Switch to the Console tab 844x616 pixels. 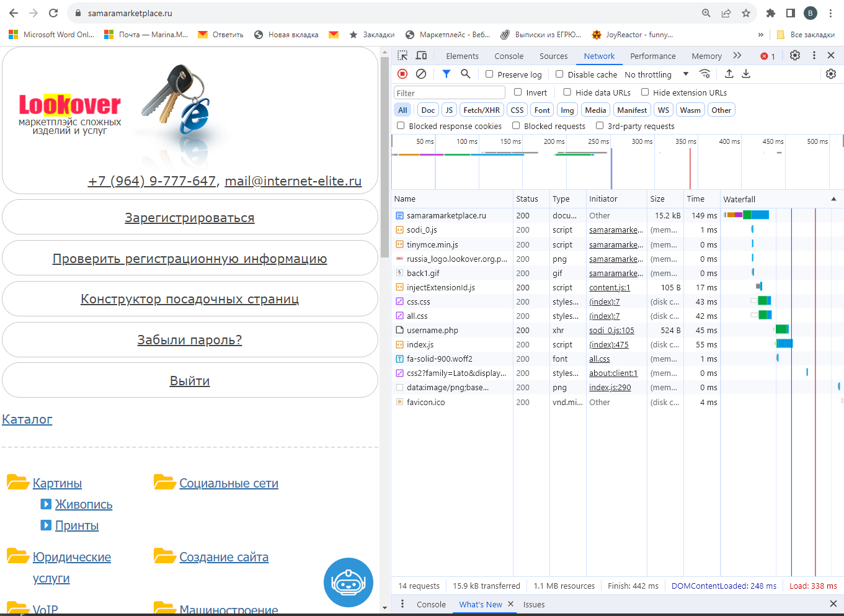pyautogui.click(x=509, y=56)
